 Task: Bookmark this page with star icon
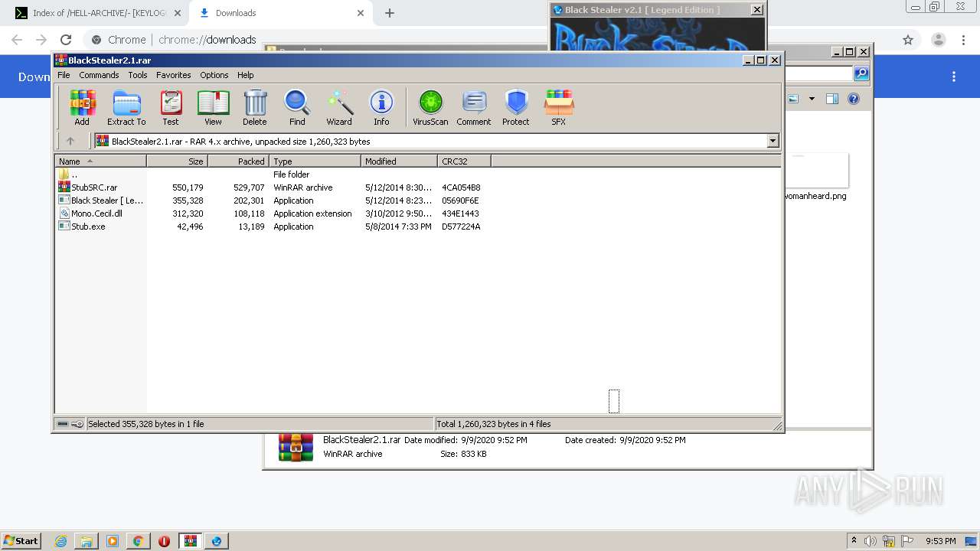908,40
